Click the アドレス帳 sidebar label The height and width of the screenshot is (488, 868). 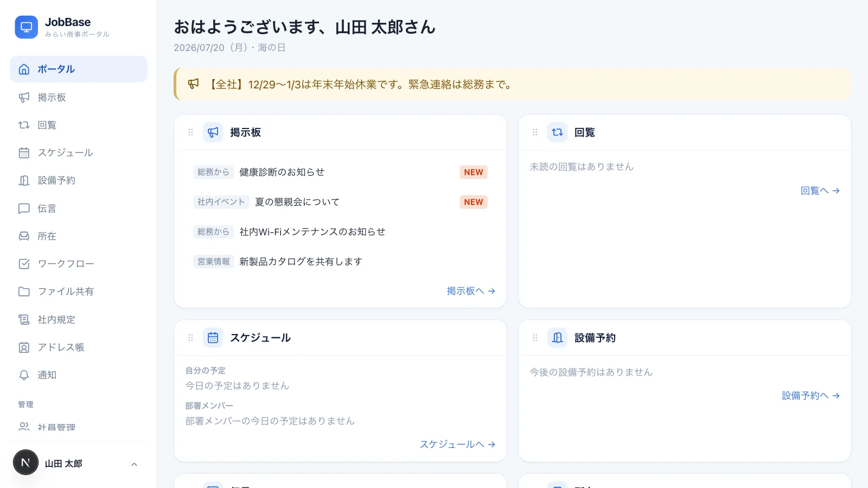61,348
